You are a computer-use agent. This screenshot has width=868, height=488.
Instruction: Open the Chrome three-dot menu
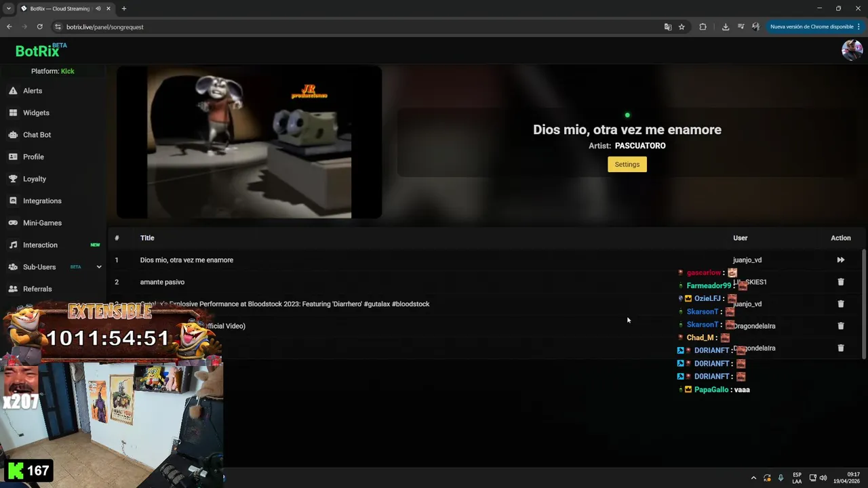click(x=859, y=27)
